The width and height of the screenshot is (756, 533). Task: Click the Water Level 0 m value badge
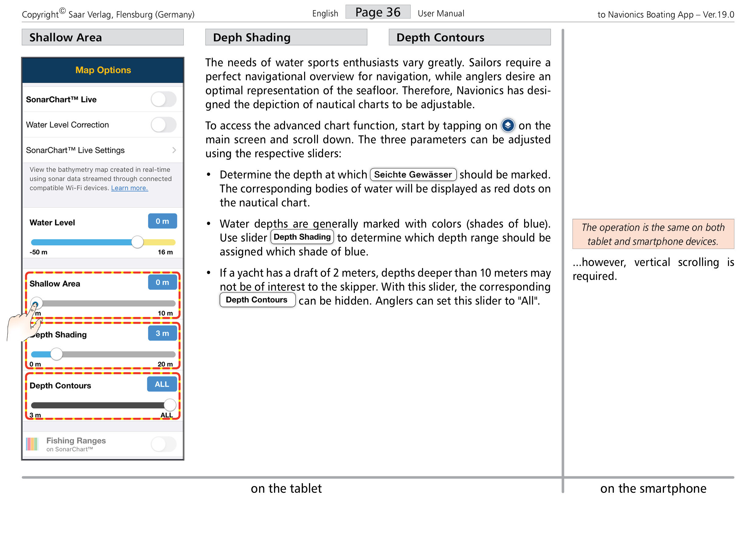(162, 221)
